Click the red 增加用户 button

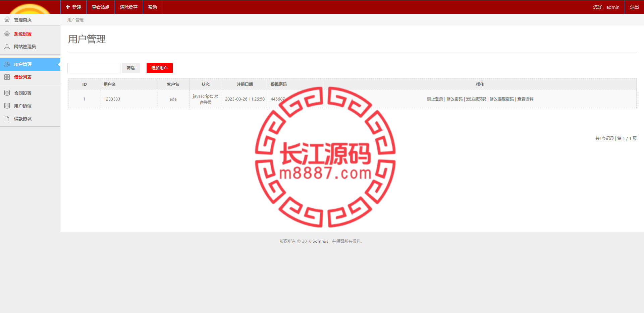[160, 68]
